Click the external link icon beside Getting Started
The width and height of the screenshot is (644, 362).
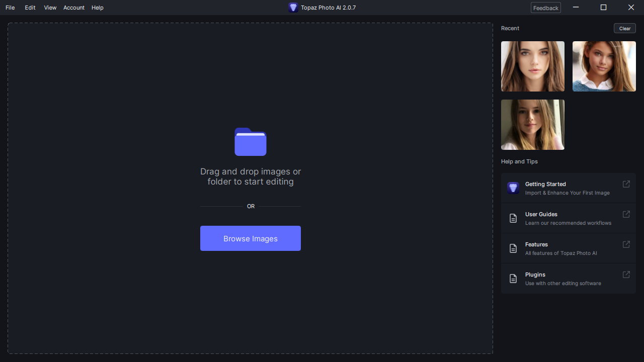(x=626, y=184)
